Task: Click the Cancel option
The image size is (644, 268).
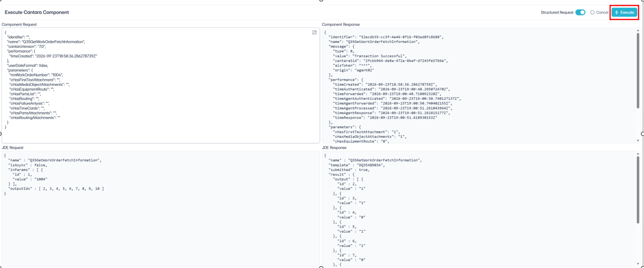Action: [x=599, y=12]
